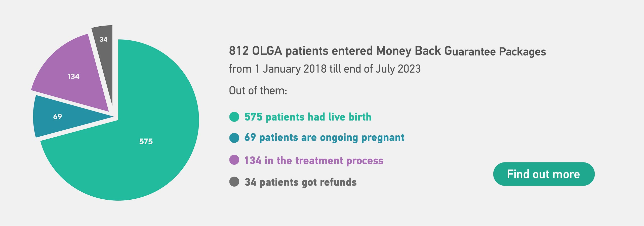The height and width of the screenshot is (226, 644).
Task: Click the 575 label inside the pie
Action: (146, 141)
